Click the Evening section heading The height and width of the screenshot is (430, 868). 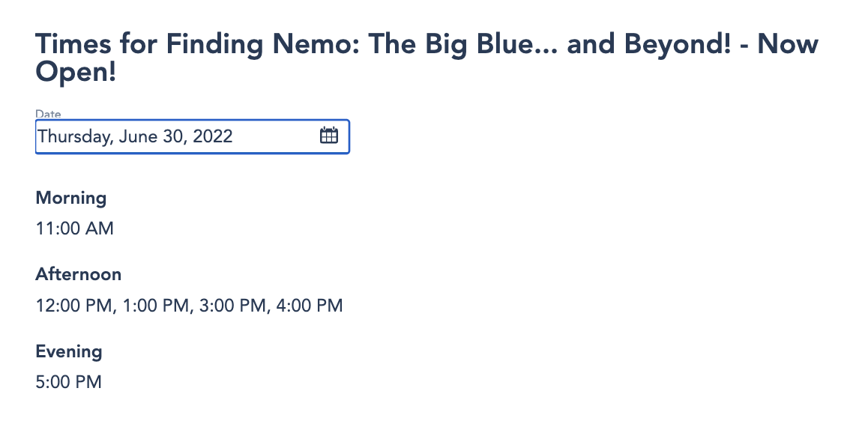[69, 351]
